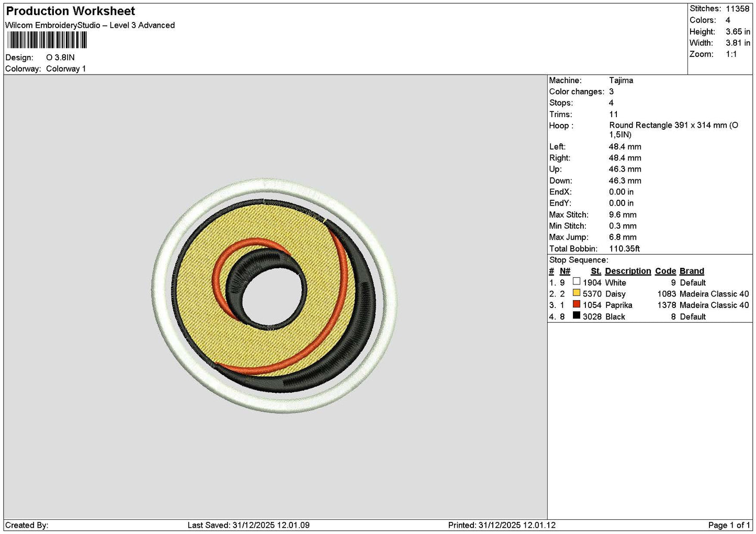Click the 'N#' column header
This screenshot has height=534, width=756.
coord(565,271)
